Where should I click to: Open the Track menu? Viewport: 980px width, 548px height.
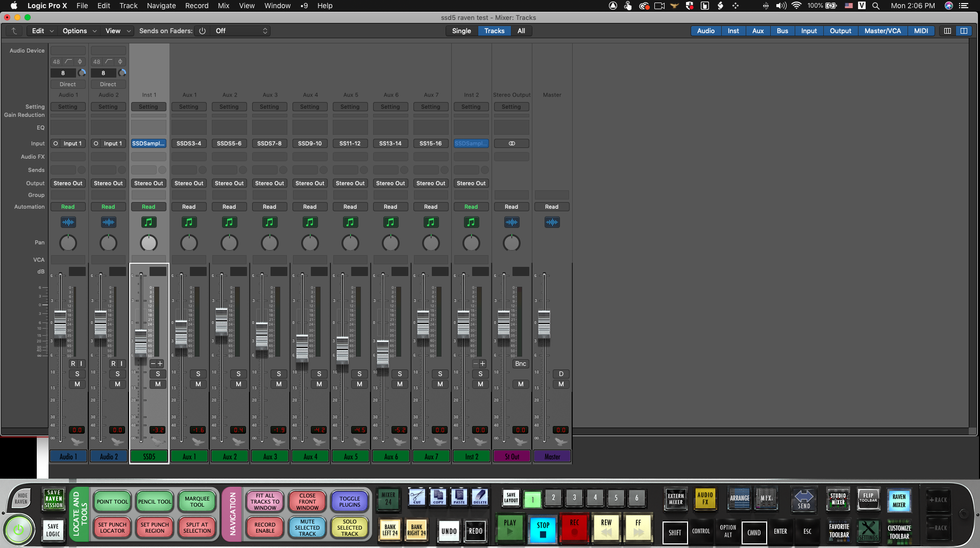pyautogui.click(x=128, y=6)
